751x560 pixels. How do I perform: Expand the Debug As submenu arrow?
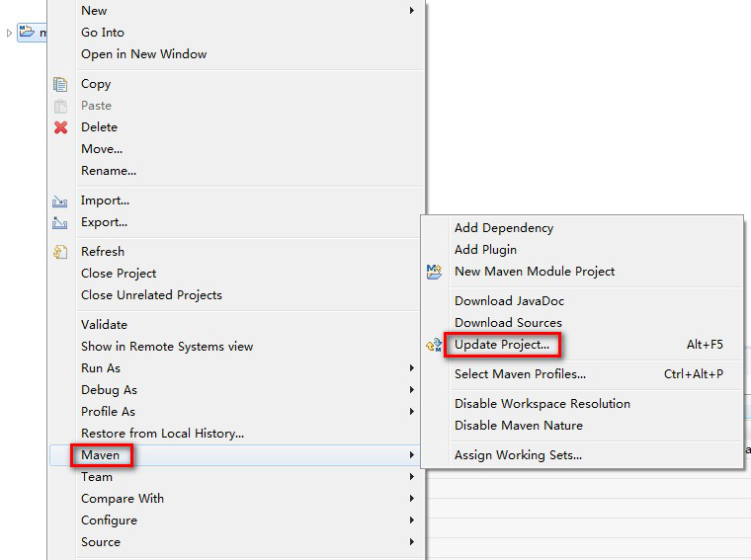[x=412, y=390]
